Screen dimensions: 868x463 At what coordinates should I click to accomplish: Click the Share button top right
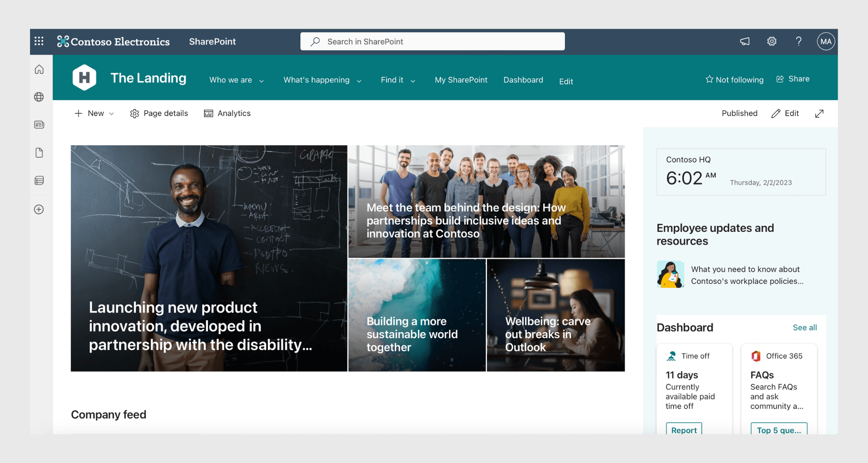794,79
